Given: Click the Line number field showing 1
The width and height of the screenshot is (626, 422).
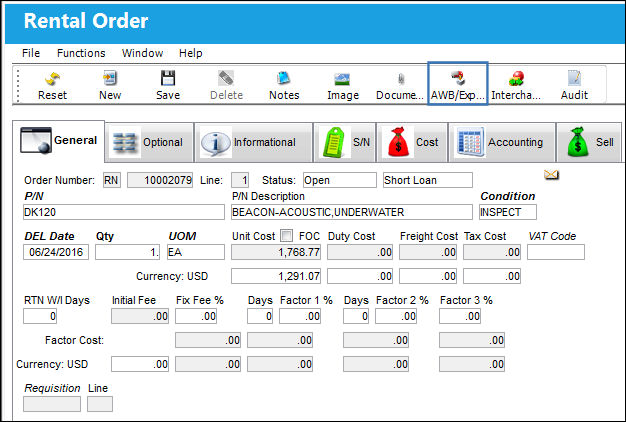Looking at the screenshot, I should [240, 180].
